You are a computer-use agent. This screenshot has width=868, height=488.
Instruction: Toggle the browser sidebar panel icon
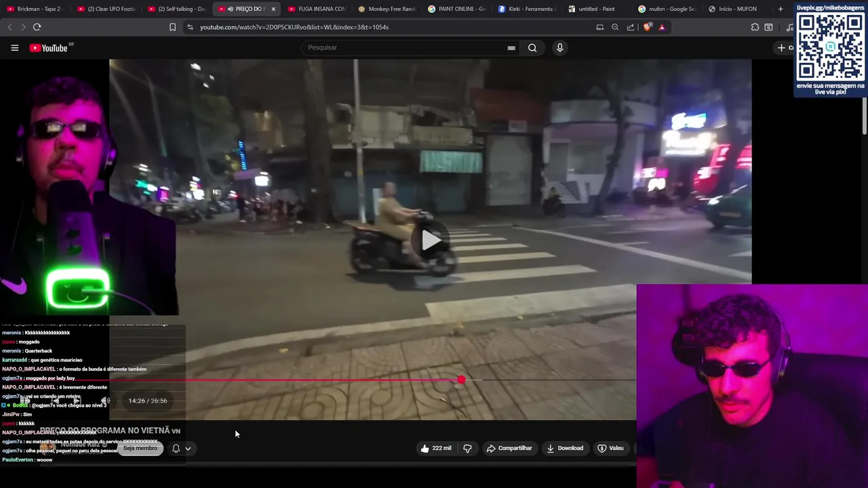click(768, 27)
